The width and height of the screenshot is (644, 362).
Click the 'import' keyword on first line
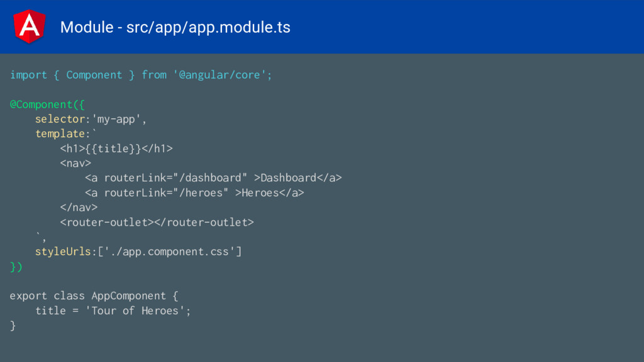28,75
